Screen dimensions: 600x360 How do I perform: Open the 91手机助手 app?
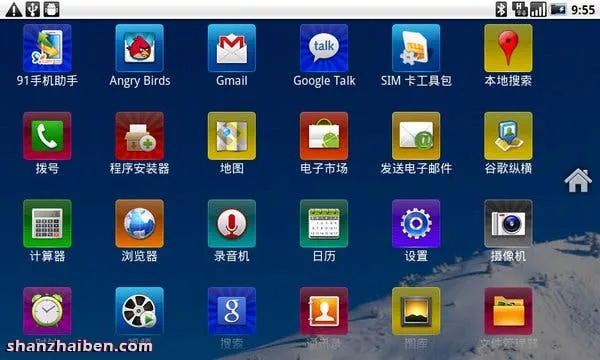tap(47, 48)
